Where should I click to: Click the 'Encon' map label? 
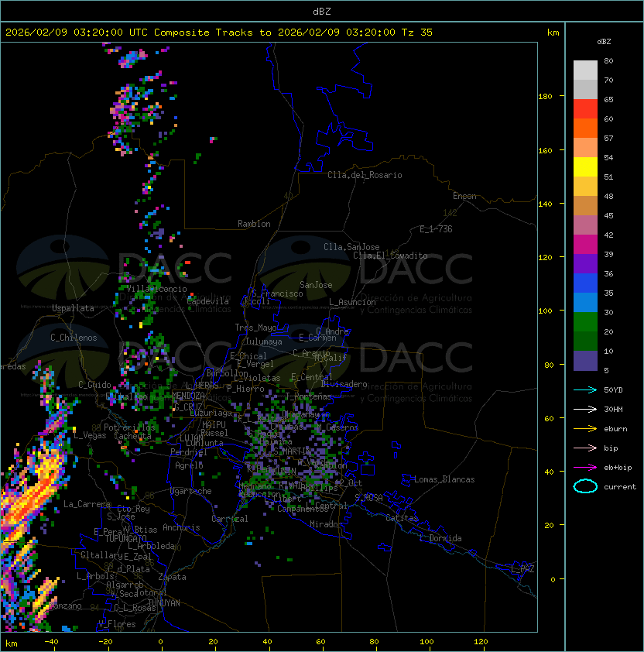(464, 196)
